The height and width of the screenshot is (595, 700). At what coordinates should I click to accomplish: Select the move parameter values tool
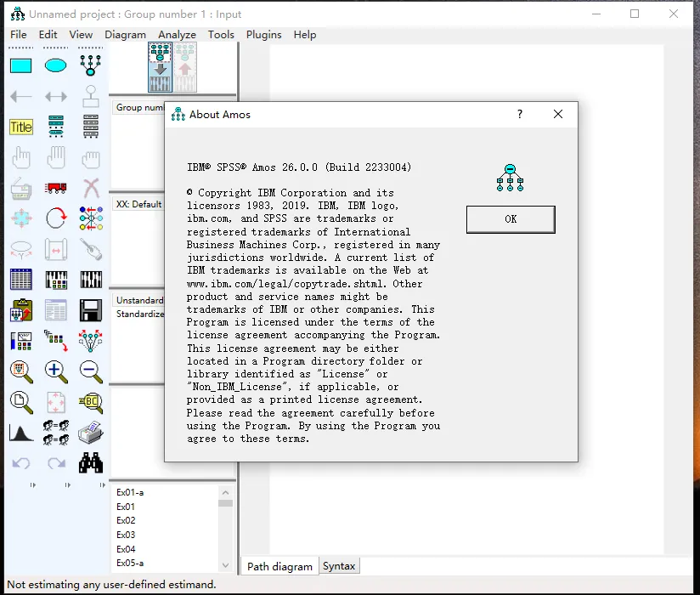pos(21,250)
